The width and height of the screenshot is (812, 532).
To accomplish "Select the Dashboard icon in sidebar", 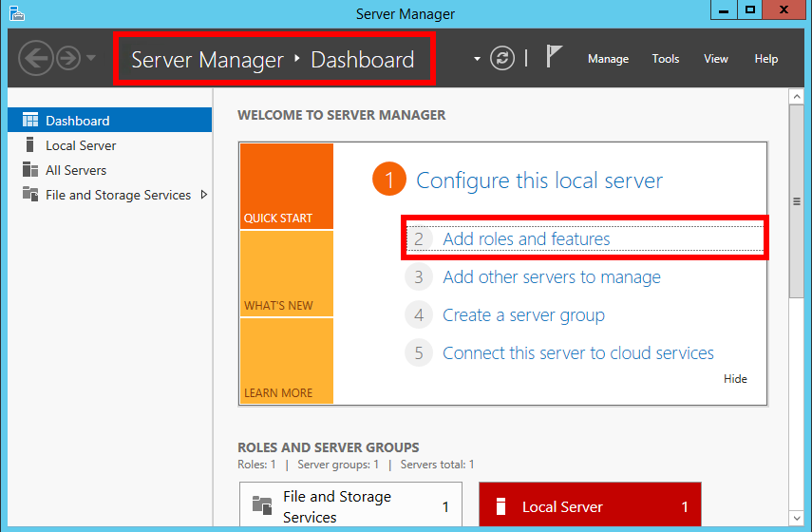I will (x=30, y=121).
